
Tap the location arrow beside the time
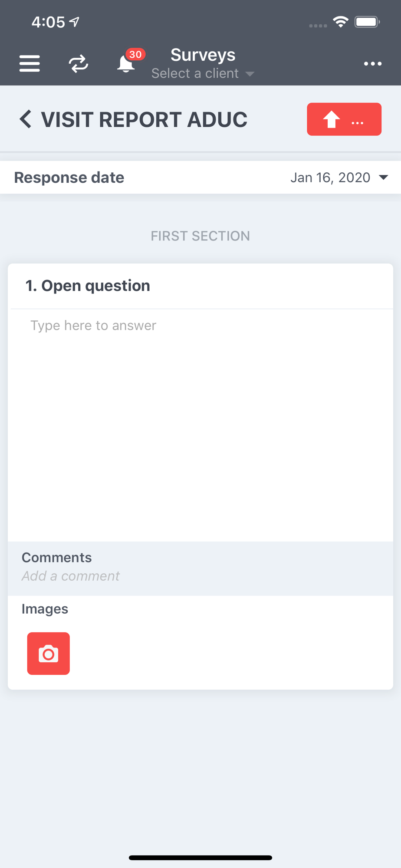75,22
